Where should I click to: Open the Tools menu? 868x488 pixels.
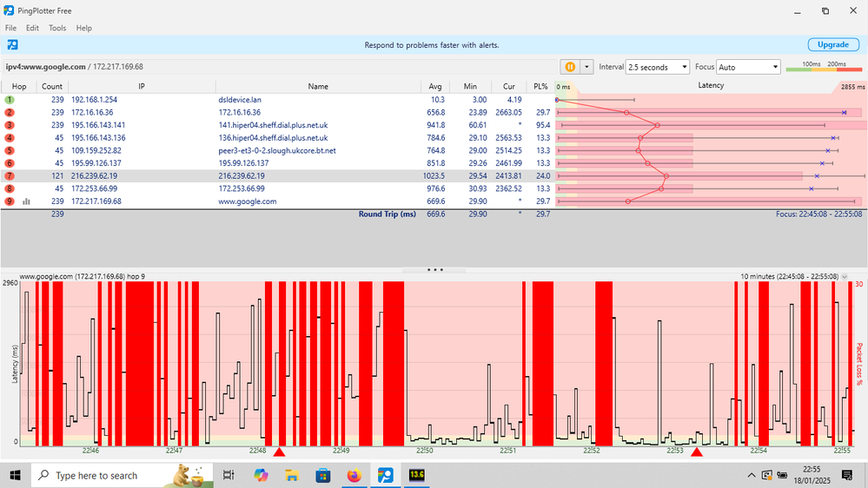57,28
